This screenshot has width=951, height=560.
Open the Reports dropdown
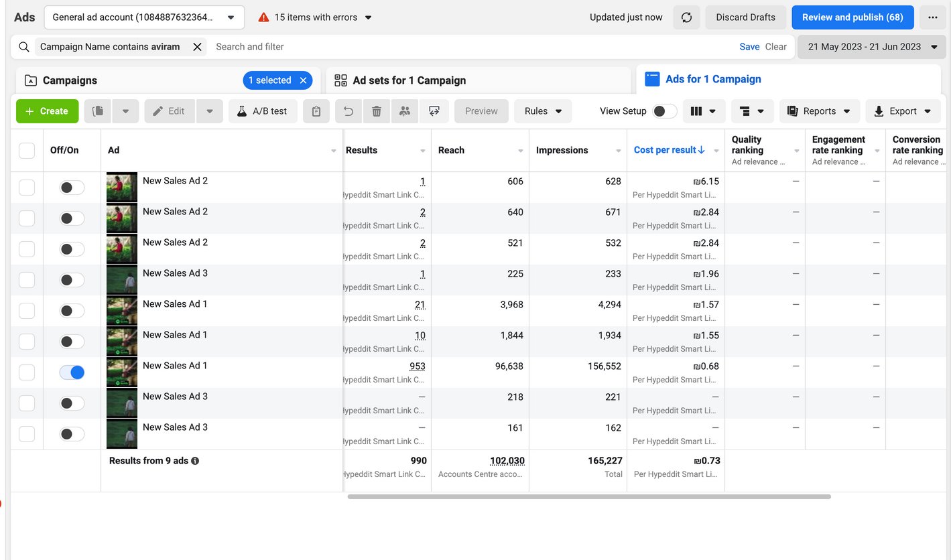[819, 111]
